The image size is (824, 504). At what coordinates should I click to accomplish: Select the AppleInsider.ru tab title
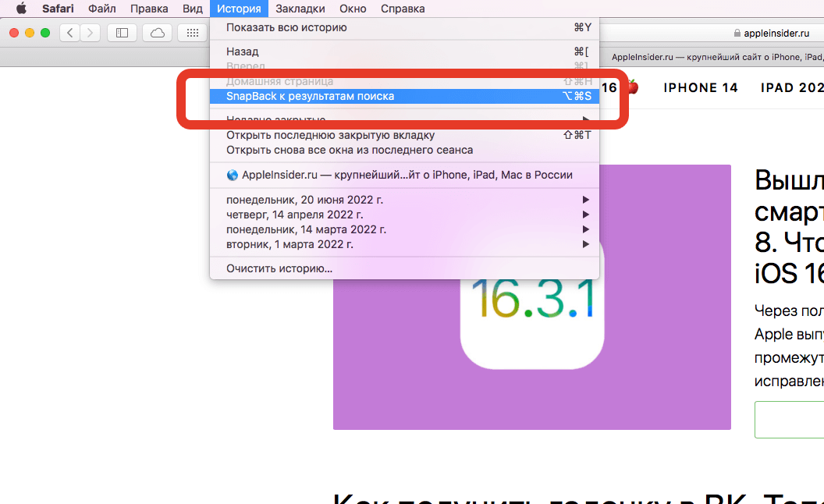click(x=717, y=57)
